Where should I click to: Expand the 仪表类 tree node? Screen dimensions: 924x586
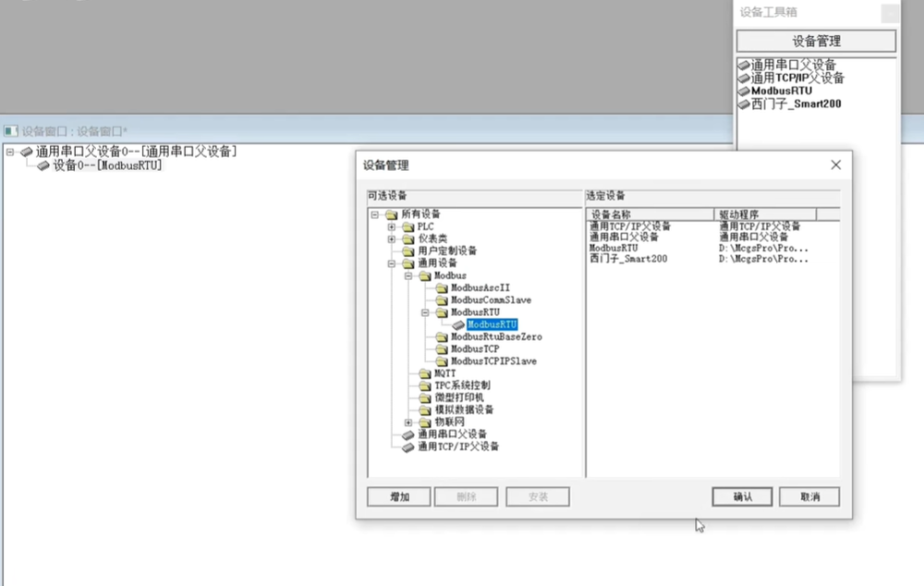click(x=392, y=239)
